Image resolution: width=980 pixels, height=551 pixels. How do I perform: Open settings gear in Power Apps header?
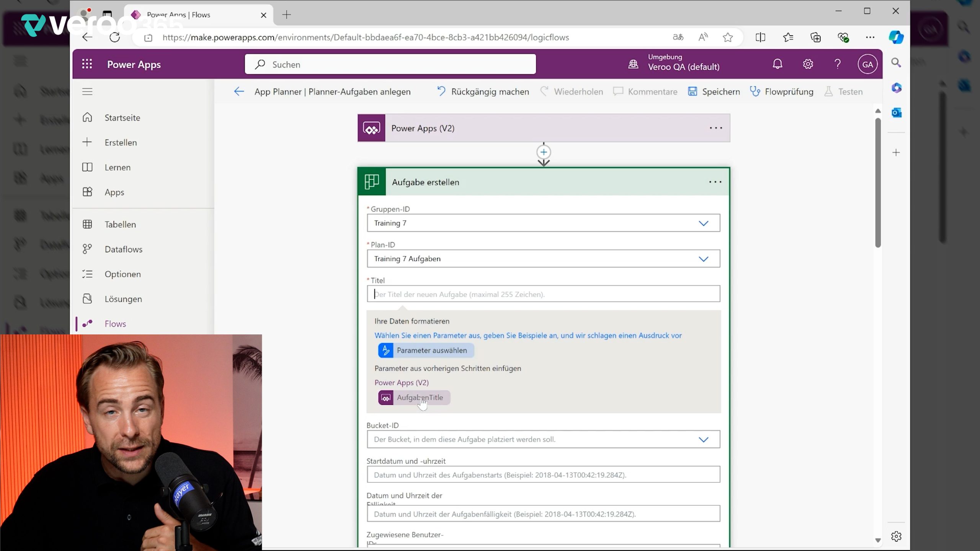[808, 64]
